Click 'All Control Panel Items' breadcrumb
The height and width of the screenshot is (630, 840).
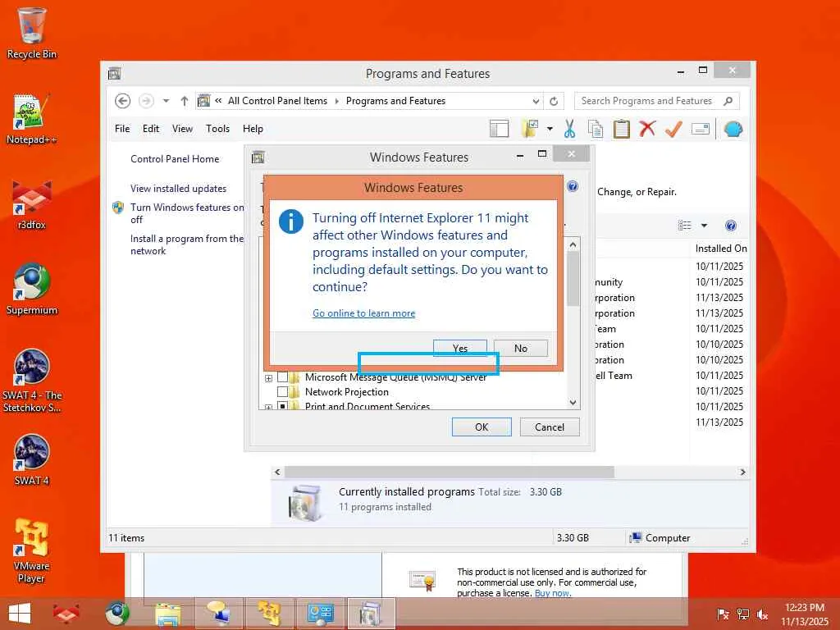click(x=277, y=101)
